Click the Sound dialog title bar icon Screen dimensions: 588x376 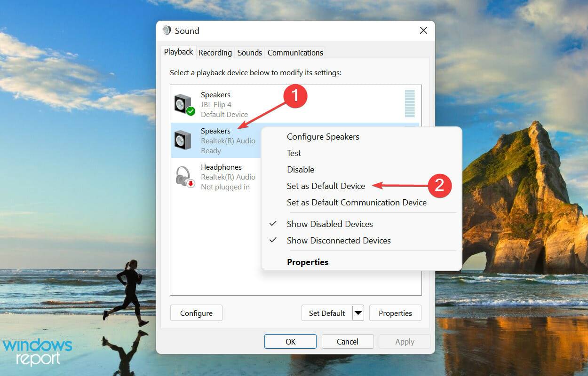[x=167, y=30]
